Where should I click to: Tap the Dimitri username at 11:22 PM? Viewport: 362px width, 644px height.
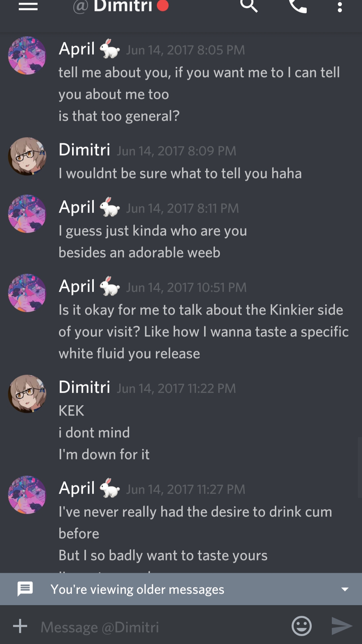(x=84, y=387)
